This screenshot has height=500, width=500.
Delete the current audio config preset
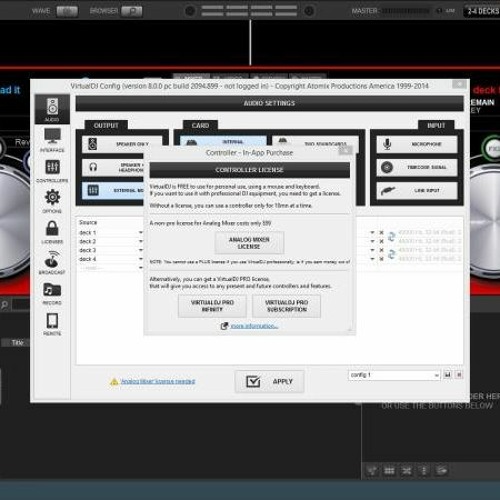[x=459, y=375]
